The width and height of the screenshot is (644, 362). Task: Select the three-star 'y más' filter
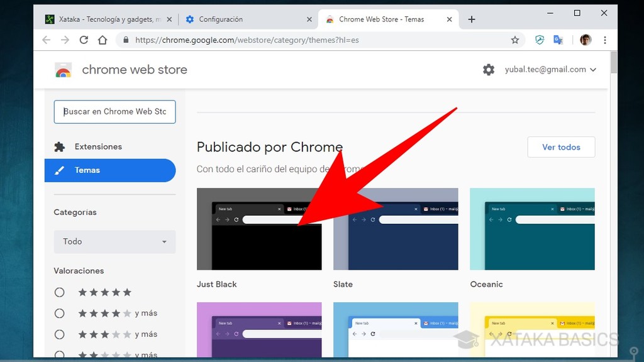pos(60,334)
